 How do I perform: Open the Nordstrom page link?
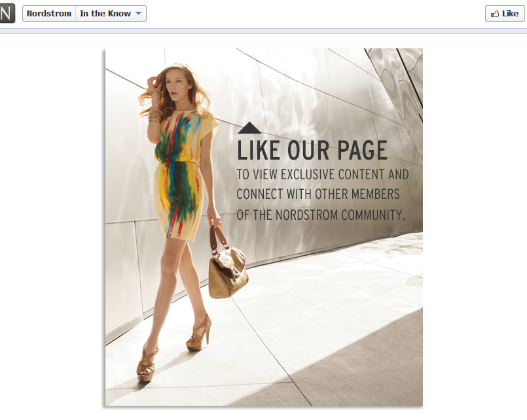click(49, 14)
